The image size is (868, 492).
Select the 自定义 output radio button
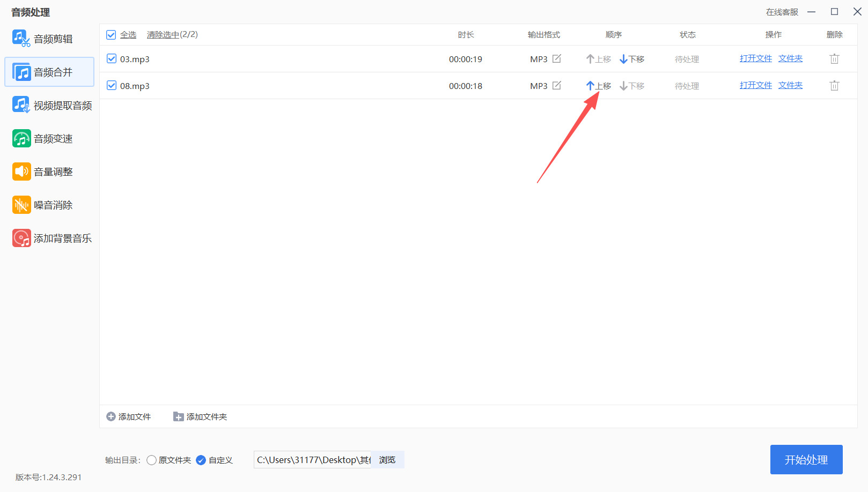(201, 460)
